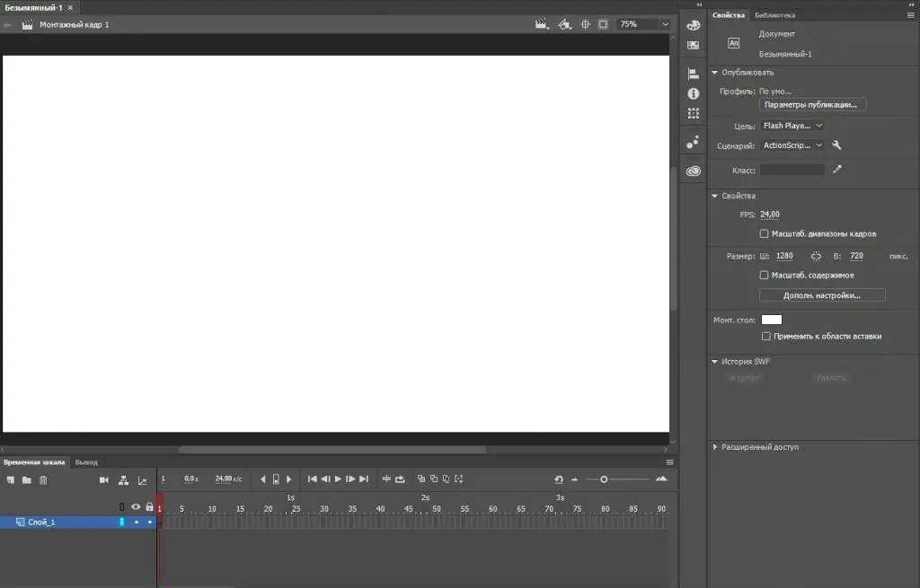
Task: Click the trash icon to delete layer
Action: click(x=43, y=480)
